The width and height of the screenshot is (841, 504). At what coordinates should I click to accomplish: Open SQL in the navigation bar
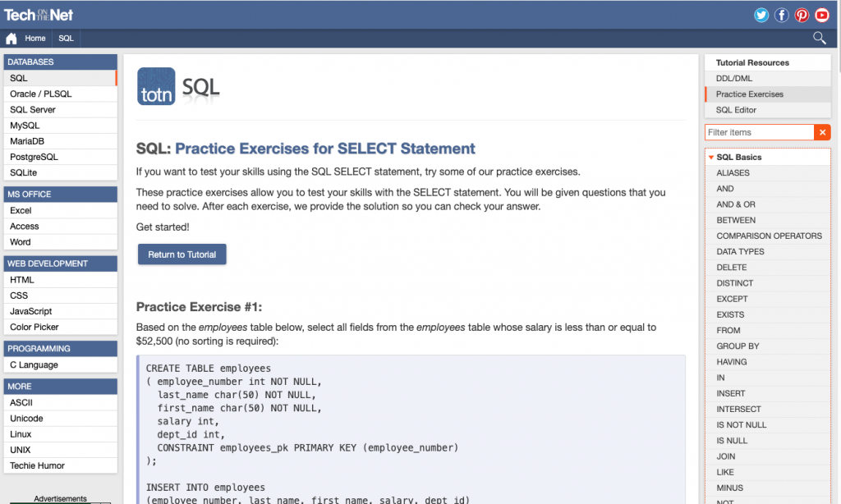[66, 39]
